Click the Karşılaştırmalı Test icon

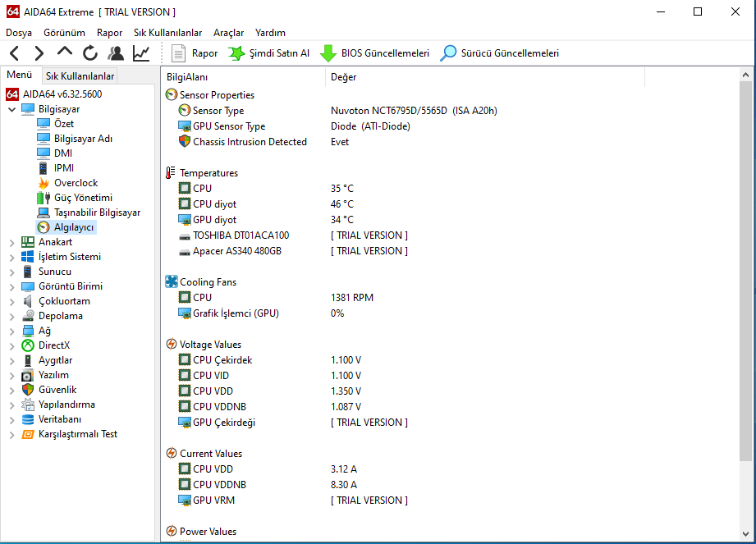[x=28, y=435]
